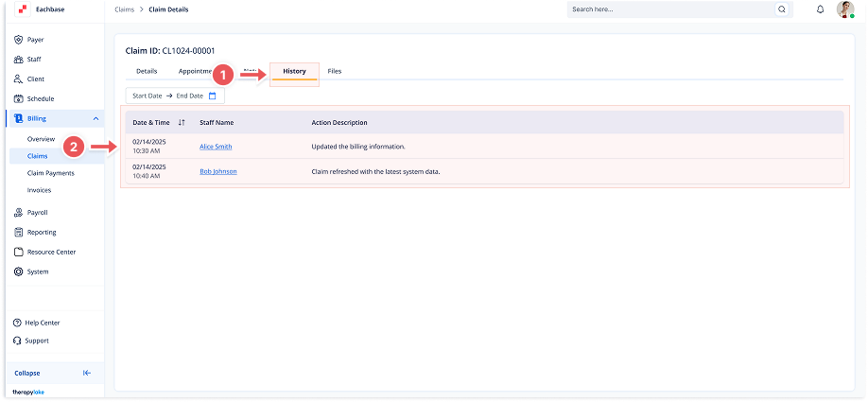Open the user avatar profile
Viewport: 868px width, 402px height.
[x=845, y=9]
